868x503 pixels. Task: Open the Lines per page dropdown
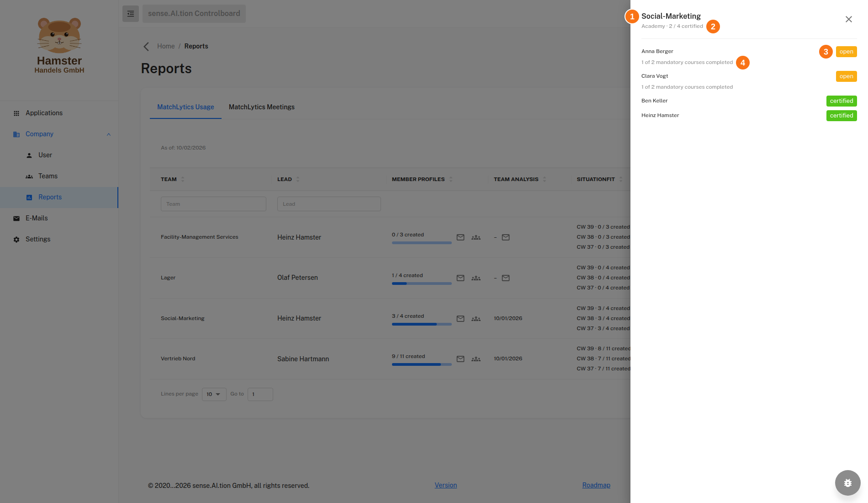[x=214, y=394]
